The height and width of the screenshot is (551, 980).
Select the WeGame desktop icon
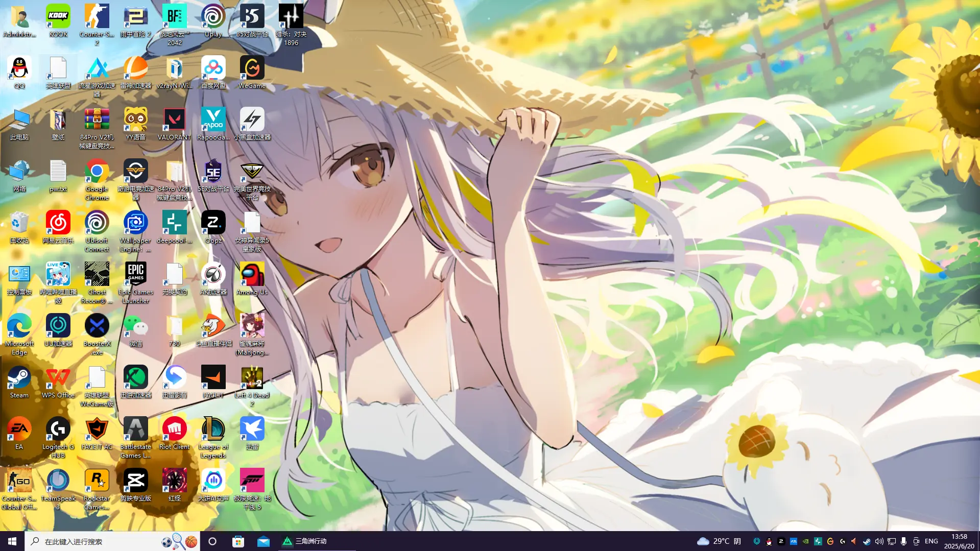coord(252,73)
